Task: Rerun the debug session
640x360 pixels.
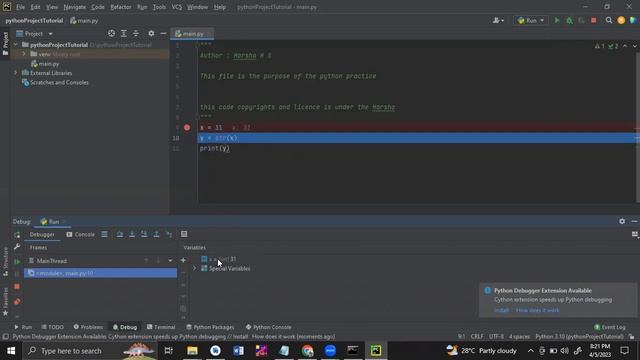Action: pos(17,235)
